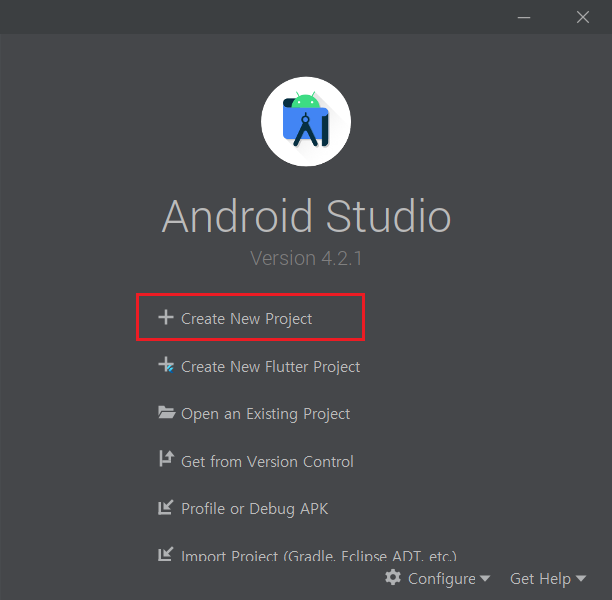This screenshot has width=612, height=600.
Task: Click the Import Project arrow icon
Action: (165, 554)
